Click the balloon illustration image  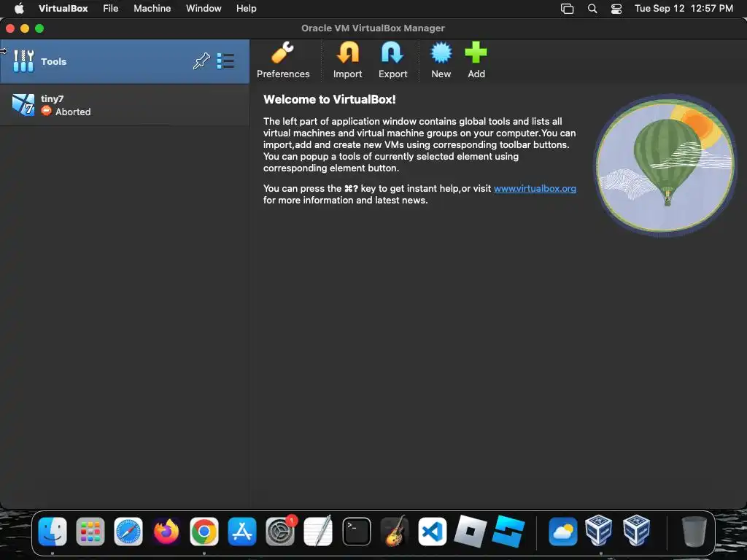pos(665,166)
